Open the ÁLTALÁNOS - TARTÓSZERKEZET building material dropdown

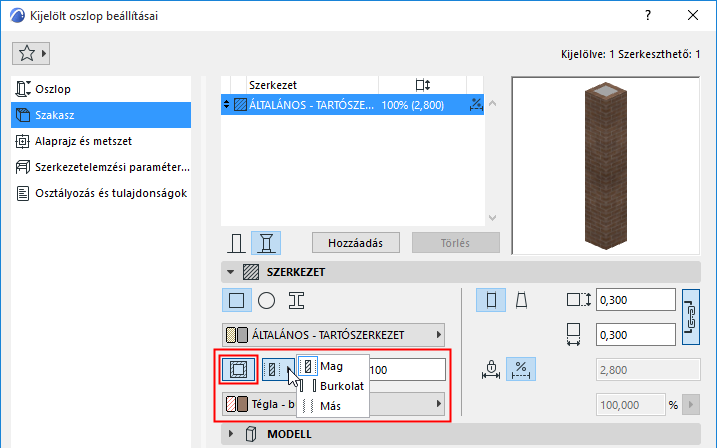[x=333, y=335]
